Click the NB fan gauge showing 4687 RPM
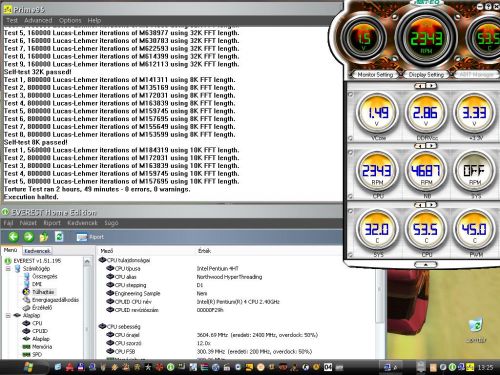The image size is (500, 375). coord(426,172)
